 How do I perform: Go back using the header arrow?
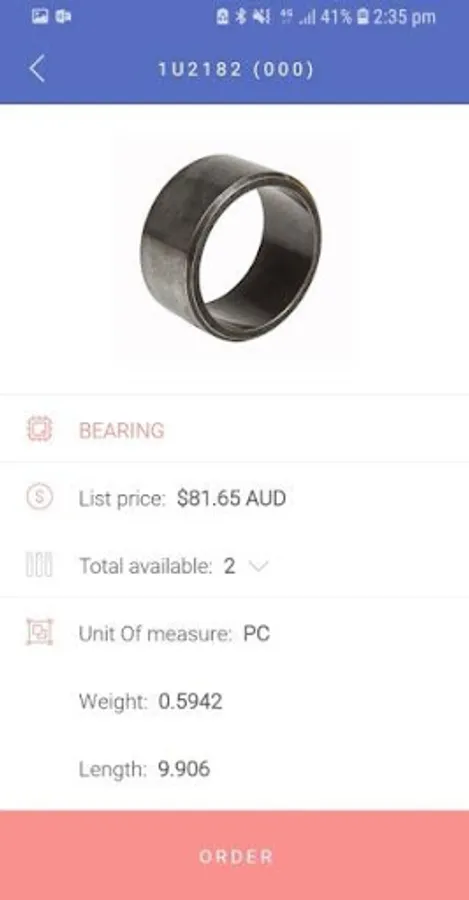[x=37, y=69]
